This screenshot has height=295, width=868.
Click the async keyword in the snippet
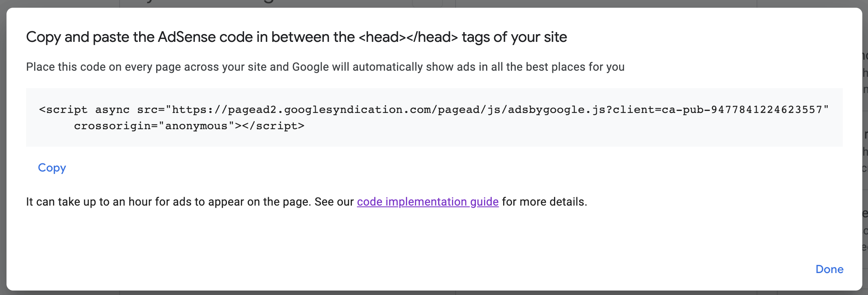tap(112, 110)
